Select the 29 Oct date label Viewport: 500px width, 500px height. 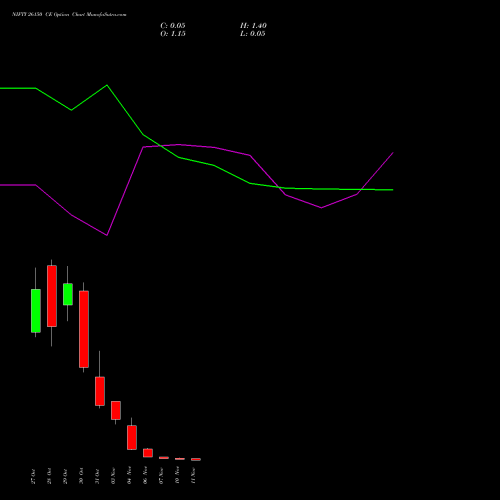tap(65, 476)
